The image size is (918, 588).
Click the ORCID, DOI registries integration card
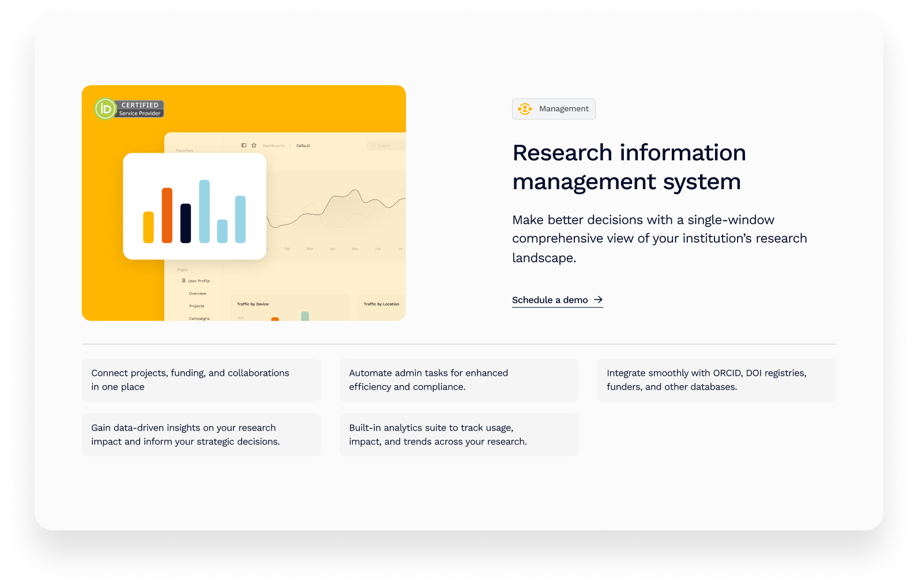(x=716, y=380)
